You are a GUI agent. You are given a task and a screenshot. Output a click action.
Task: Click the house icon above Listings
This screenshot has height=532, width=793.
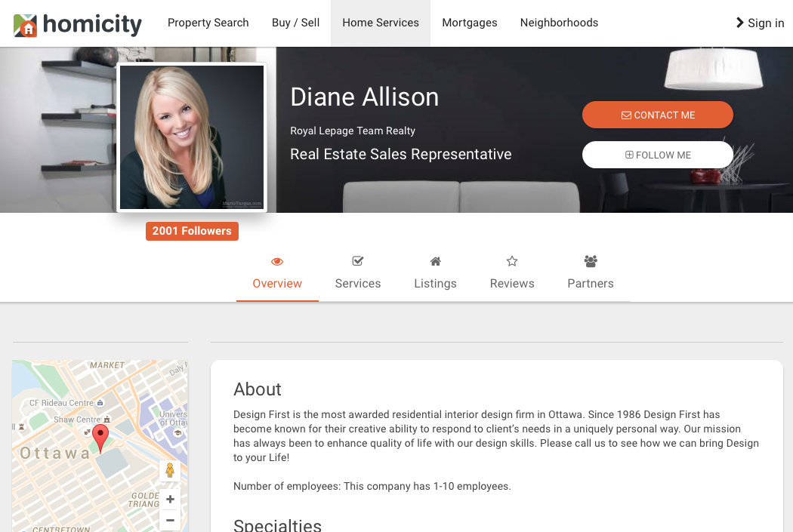pos(436,261)
